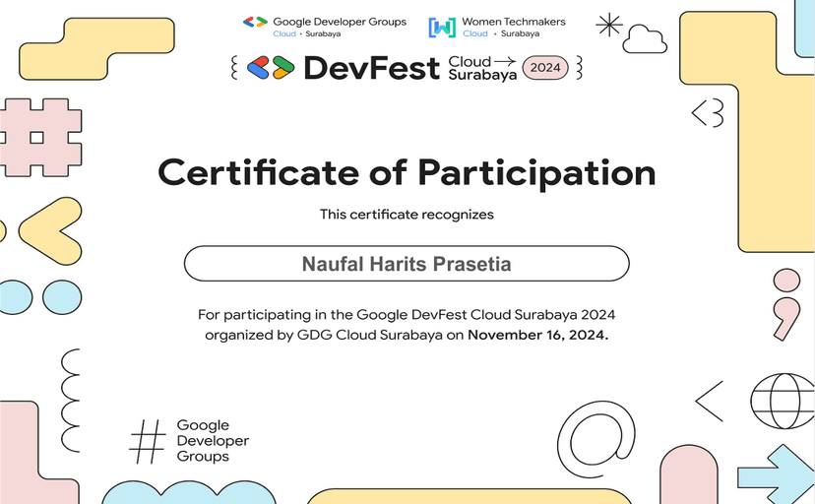Click "Cloud · Surabaya" under Google Developer Groups header
The image size is (815, 504).
pos(307,33)
